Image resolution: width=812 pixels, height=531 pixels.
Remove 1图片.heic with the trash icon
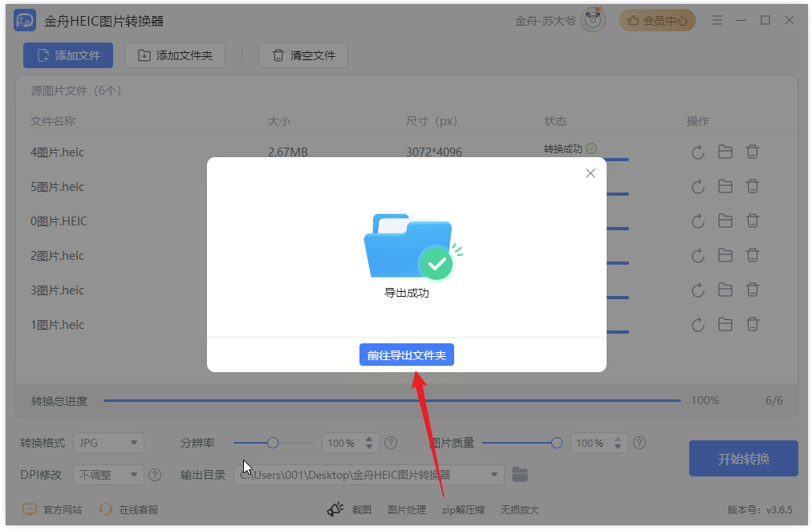pyautogui.click(x=753, y=325)
